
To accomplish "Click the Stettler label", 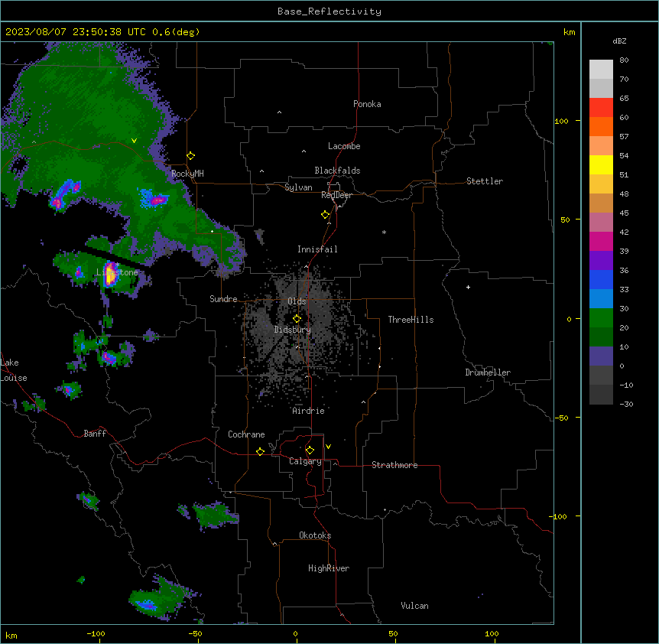I will tap(485, 181).
